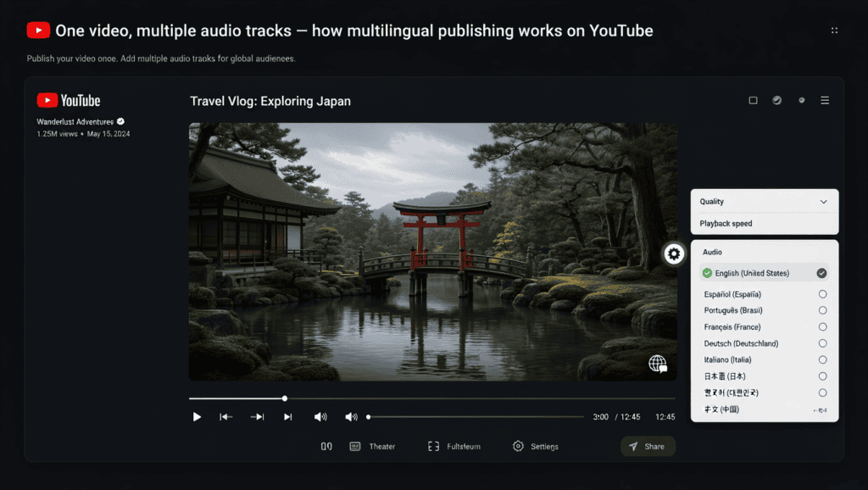Select the Italiano (Italia) radio button

click(x=822, y=359)
